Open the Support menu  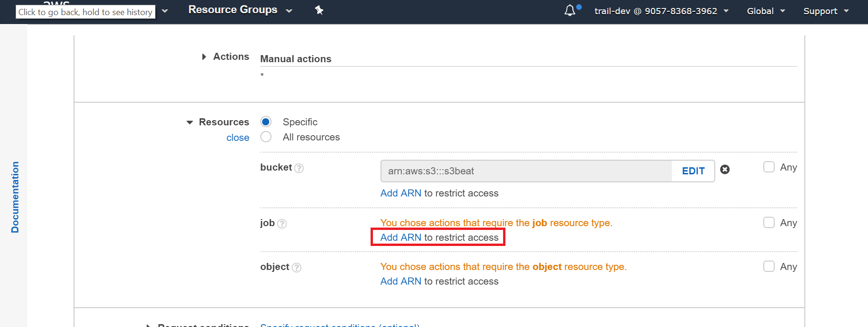[826, 11]
